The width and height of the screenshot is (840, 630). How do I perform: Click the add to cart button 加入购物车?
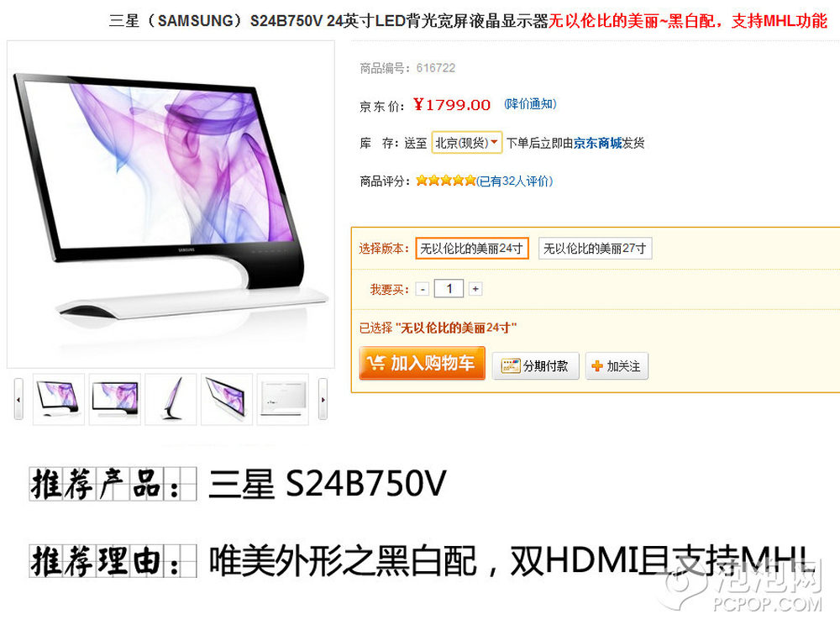(x=423, y=363)
